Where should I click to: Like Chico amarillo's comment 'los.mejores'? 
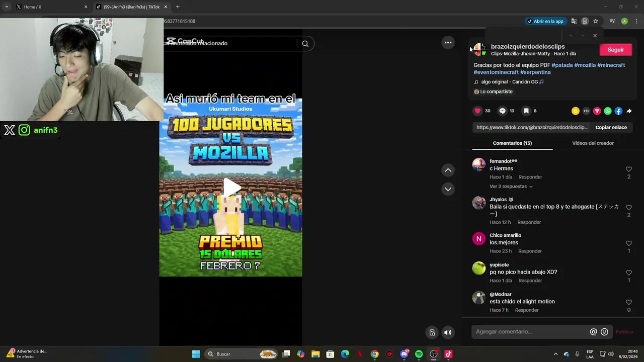(628, 243)
